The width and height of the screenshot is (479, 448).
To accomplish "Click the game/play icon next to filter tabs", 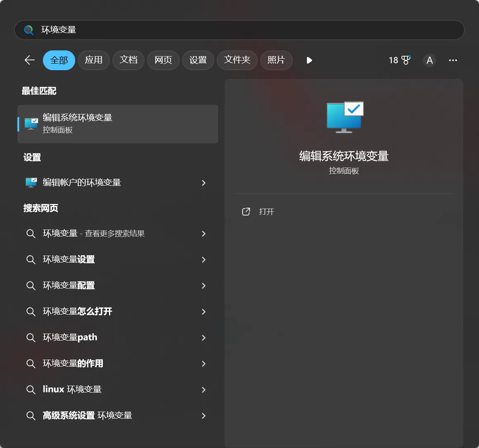I will (309, 60).
